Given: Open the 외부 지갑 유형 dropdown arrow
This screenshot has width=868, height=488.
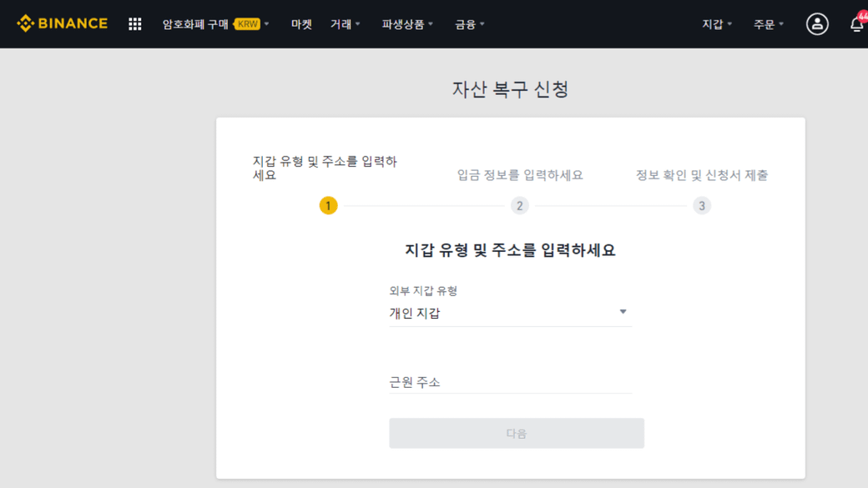Looking at the screenshot, I should click(623, 312).
